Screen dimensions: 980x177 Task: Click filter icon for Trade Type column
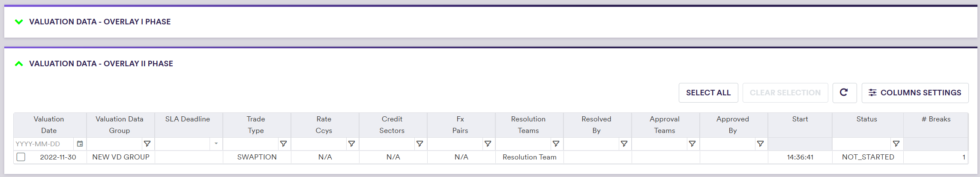(x=283, y=144)
